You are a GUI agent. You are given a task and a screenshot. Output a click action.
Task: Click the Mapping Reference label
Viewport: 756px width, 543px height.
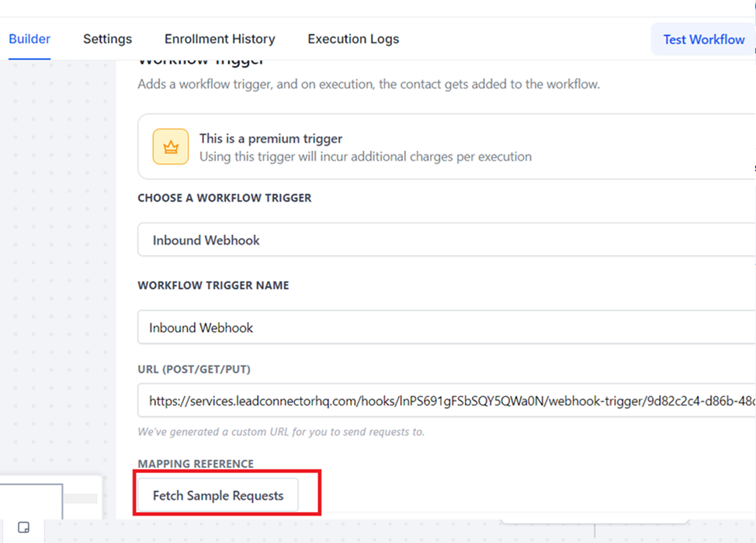[196, 464]
